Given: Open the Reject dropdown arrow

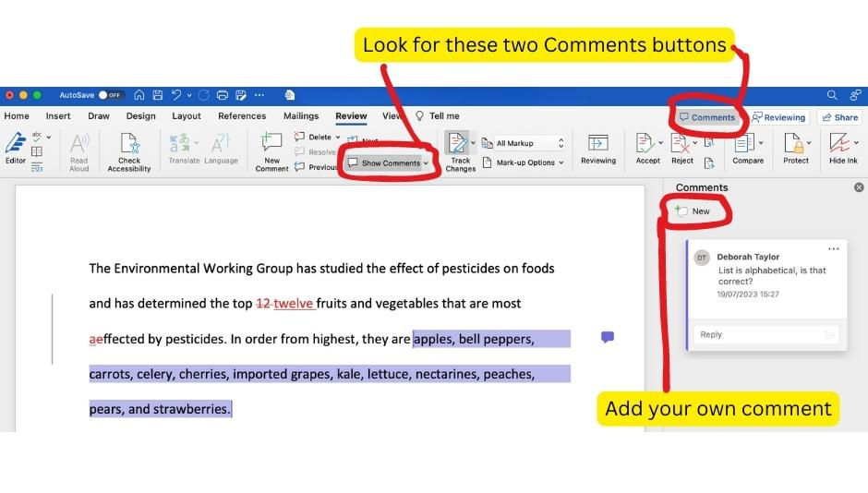Looking at the screenshot, I should [x=695, y=143].
